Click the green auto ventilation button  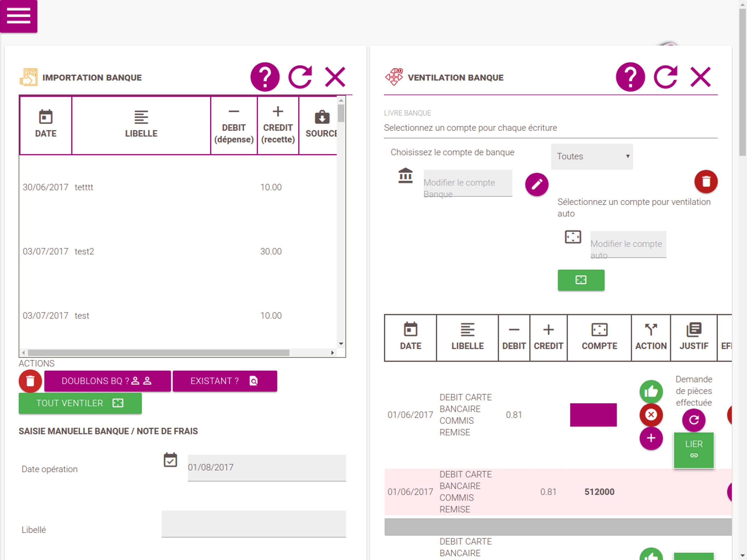[581, 280]
